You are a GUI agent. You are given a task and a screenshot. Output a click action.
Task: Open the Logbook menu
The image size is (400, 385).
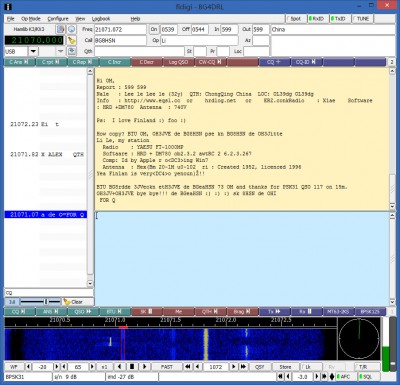tap(101, 19)
